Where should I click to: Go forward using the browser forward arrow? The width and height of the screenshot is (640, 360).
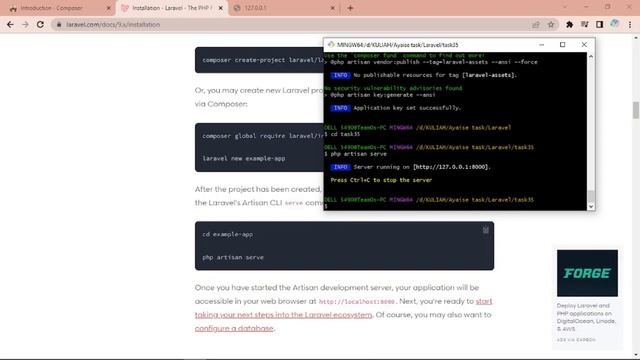point(25,24)
